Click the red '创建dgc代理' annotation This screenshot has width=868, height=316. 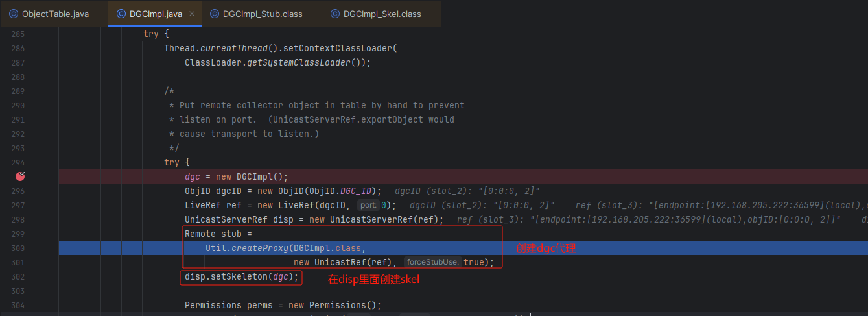click(x=546, y=249)
